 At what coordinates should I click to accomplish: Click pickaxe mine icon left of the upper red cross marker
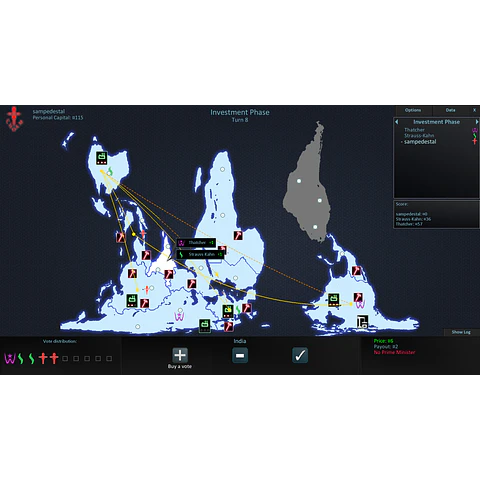click(x=120, y=237)
